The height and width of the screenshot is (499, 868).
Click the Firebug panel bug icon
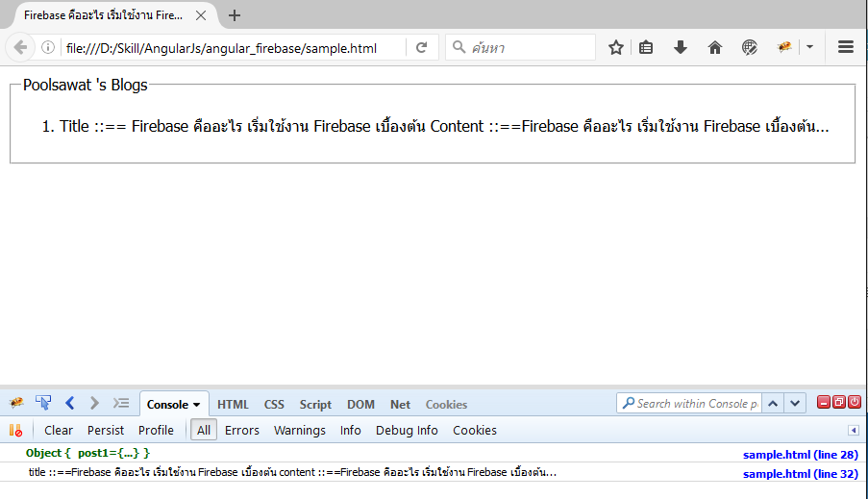coord(16,403)
